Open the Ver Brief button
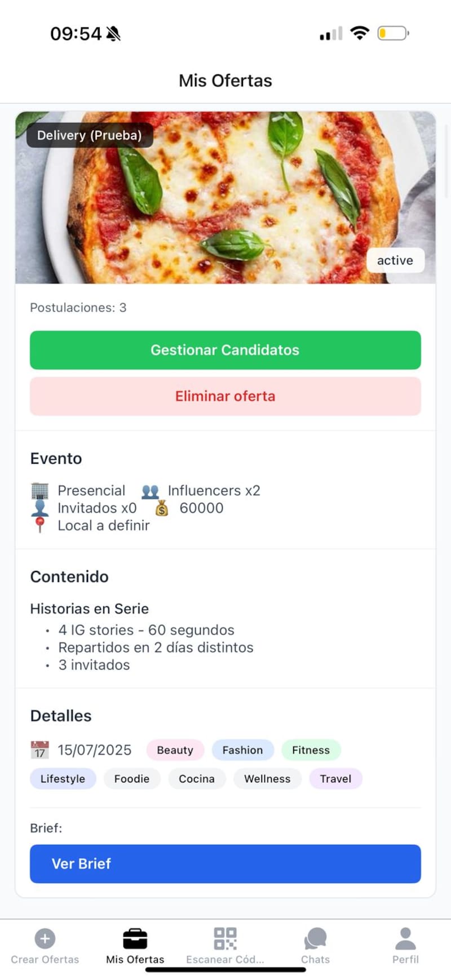 pos(225,863)
